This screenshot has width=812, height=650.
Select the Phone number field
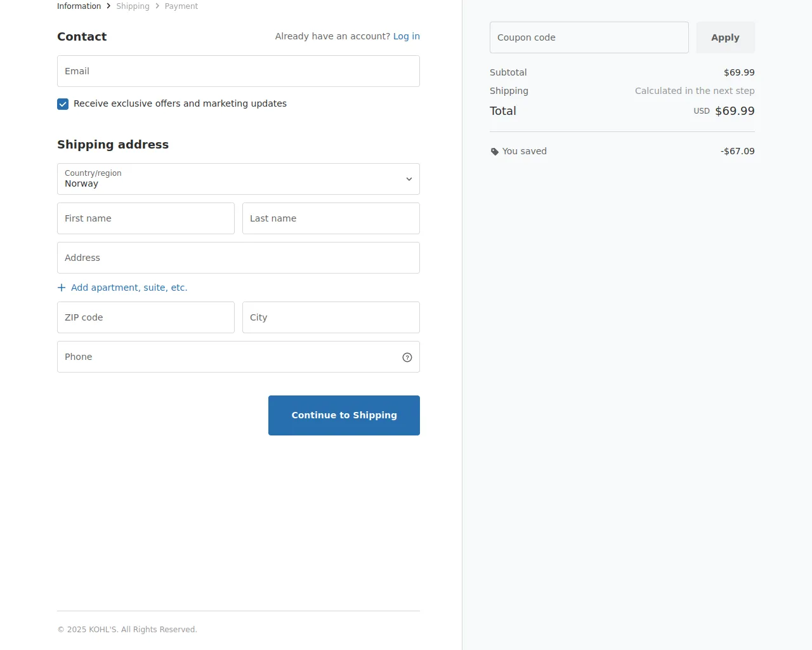pos(228,357)
